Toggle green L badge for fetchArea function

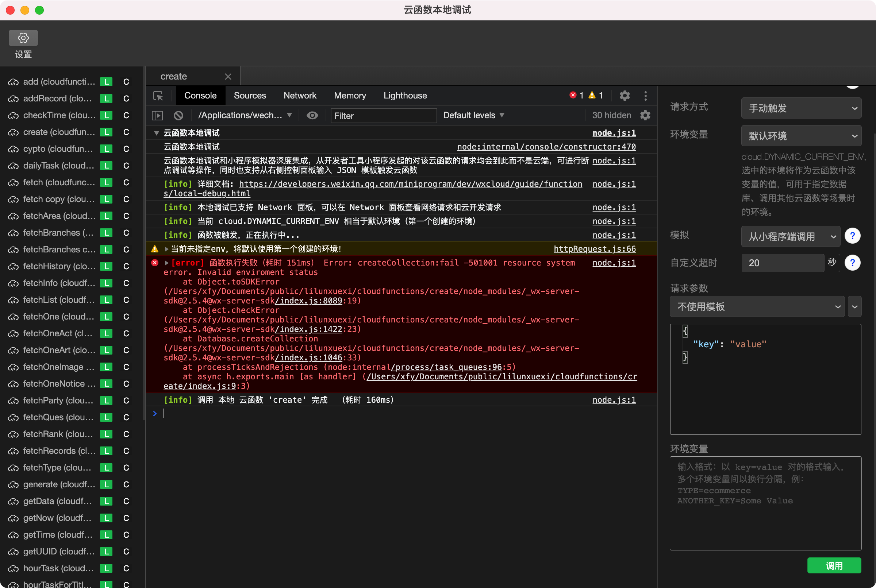pos(107,216)
